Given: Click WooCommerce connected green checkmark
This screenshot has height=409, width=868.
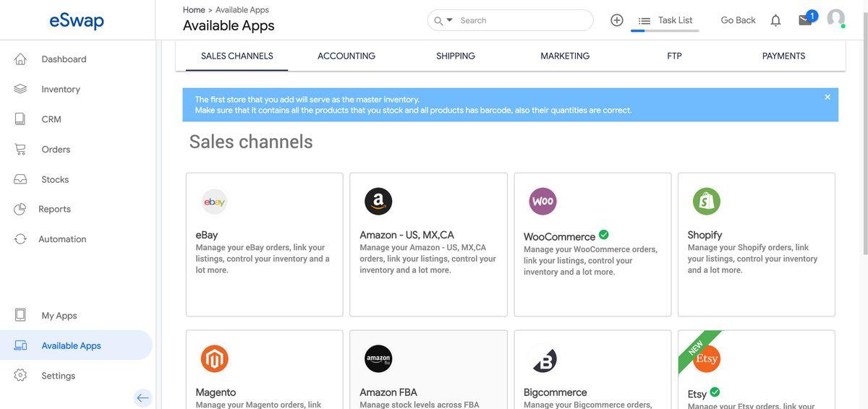Looking at the screenshot, I should (604, 235).
